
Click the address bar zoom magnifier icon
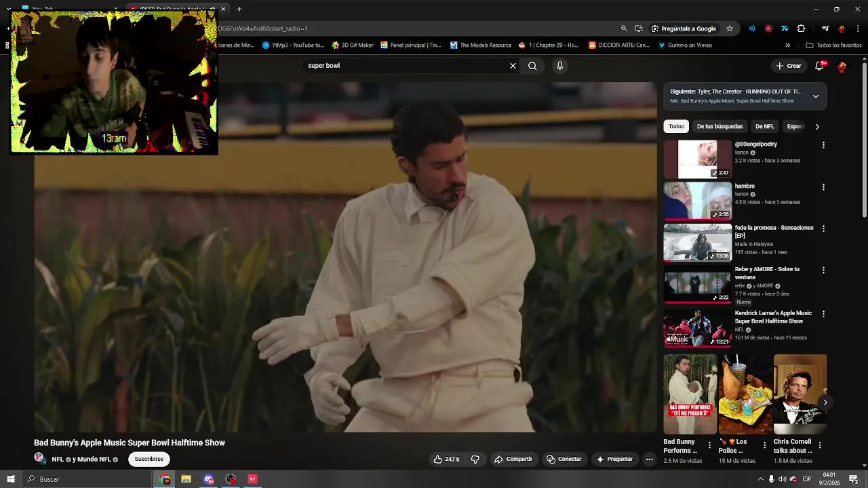tap(624, 28)
